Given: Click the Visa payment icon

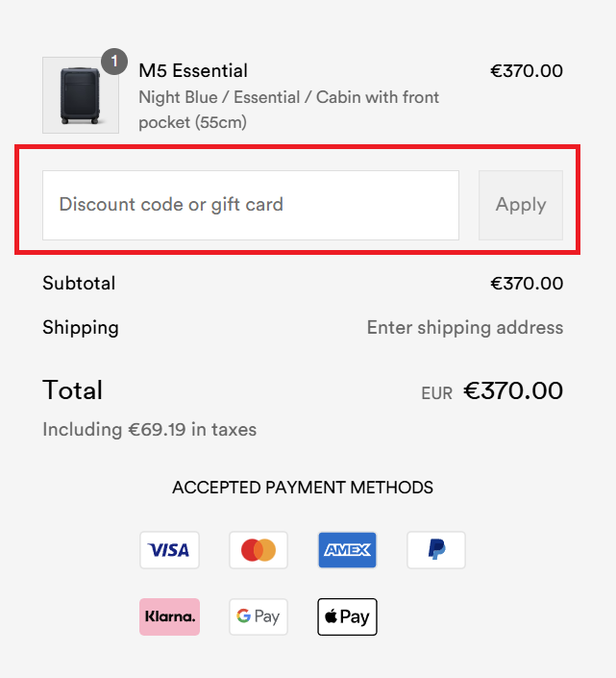Looking at the screenshot, I should (x=169, y=550).
